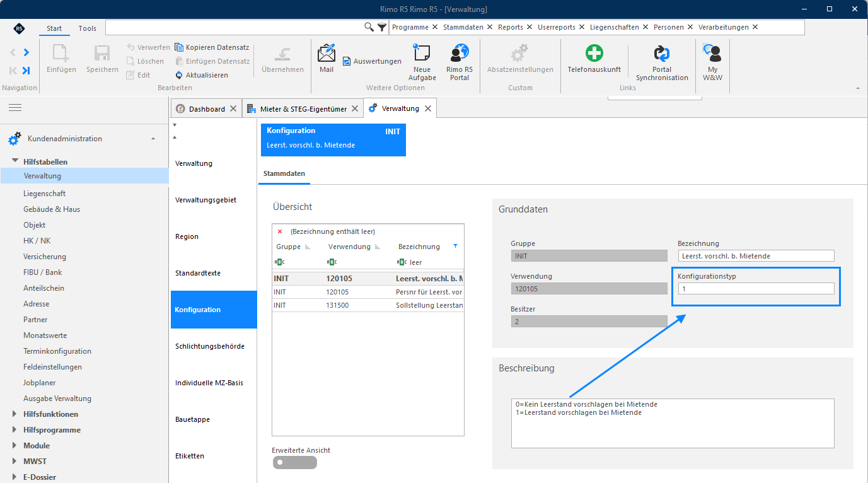The image size is (868, 483).
Task: Open the Liegenschaft sidebar entry
Action: (45, 194)
